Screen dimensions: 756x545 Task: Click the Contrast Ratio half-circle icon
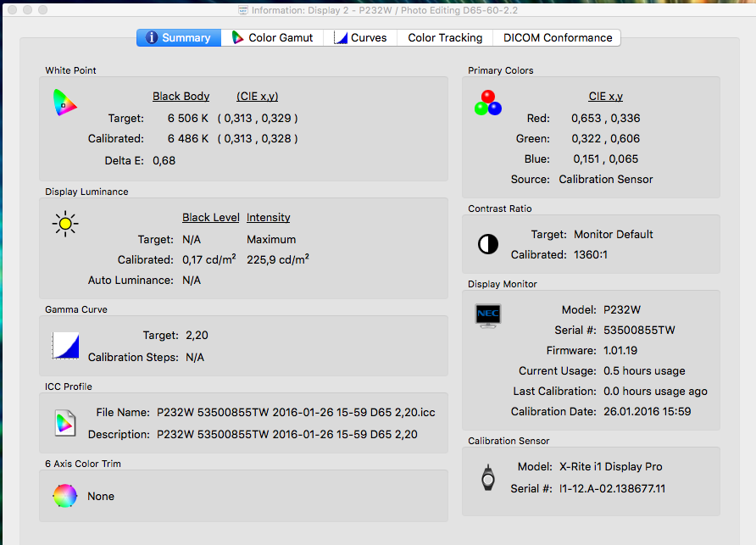488,244
